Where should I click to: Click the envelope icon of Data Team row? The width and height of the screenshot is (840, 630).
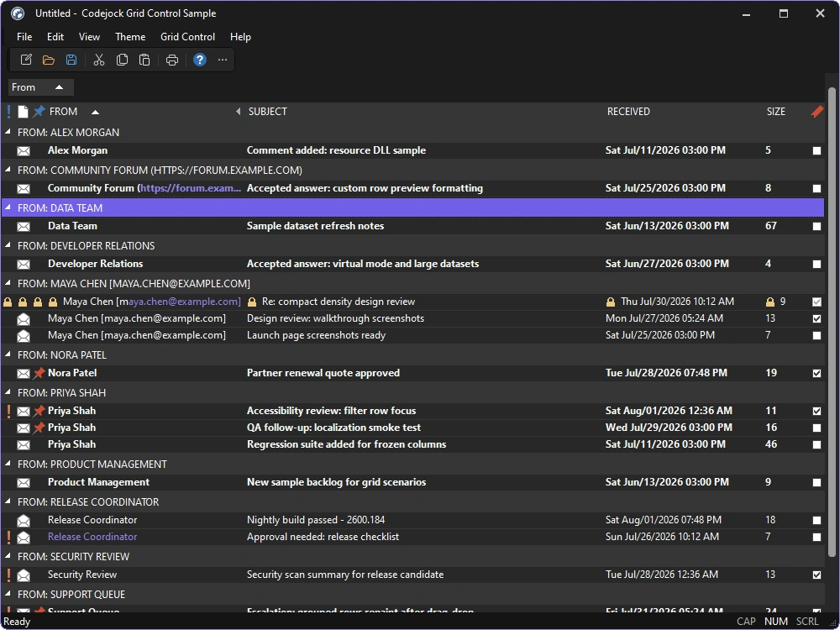[x=24, y=227]
